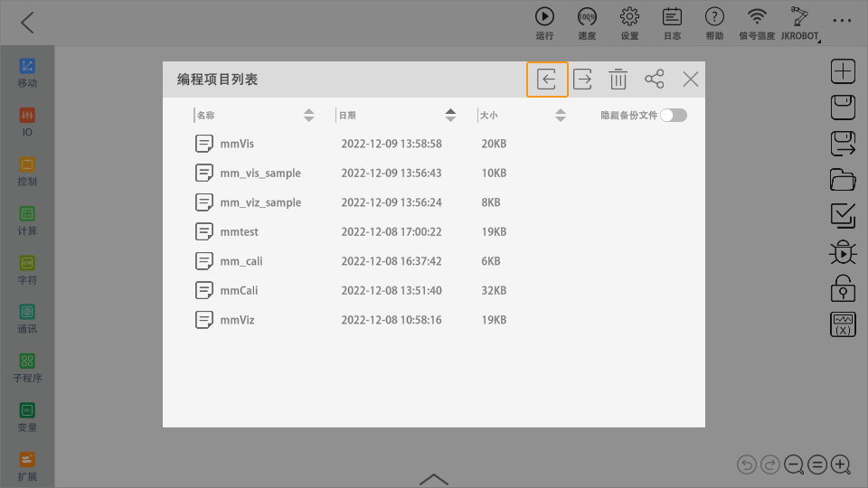868x488 pixels.
Task: Open the 扩展 extension category
Action: click(27, 467)
